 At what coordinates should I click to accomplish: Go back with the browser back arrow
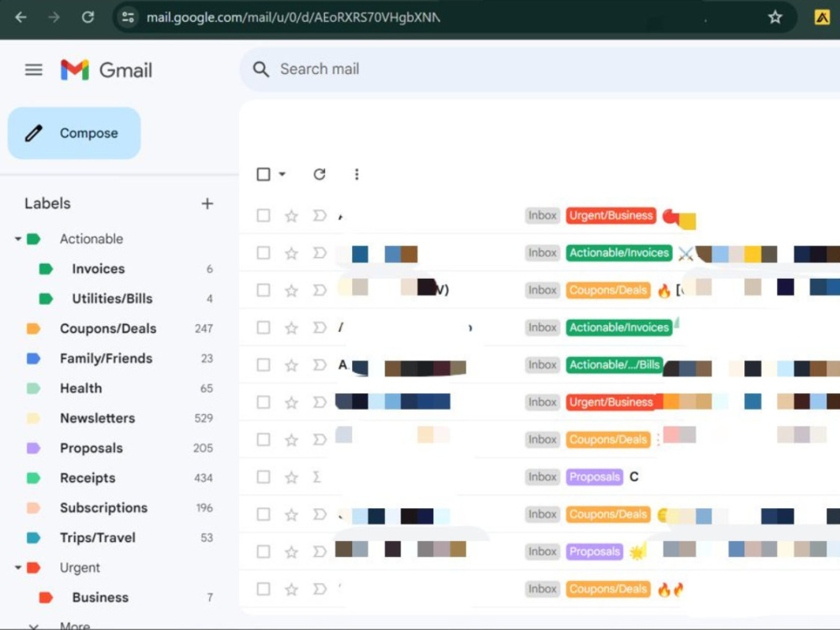pyautogui.click(x=21, y=18)
